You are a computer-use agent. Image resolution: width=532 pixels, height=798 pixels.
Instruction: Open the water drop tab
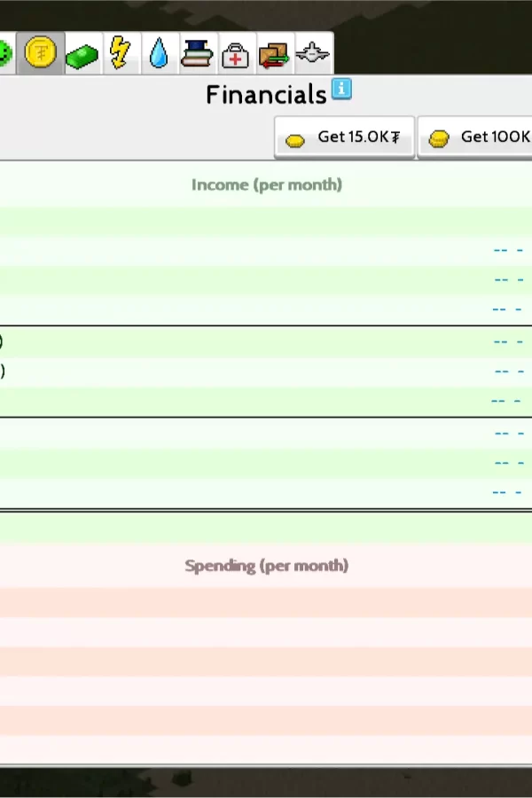(159, 54)
